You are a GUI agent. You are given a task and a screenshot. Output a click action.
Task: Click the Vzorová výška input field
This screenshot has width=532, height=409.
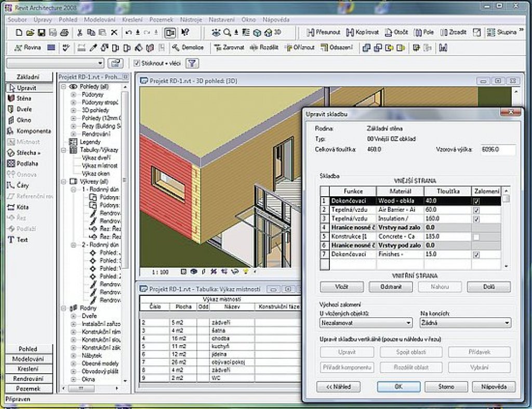point(498,149)
